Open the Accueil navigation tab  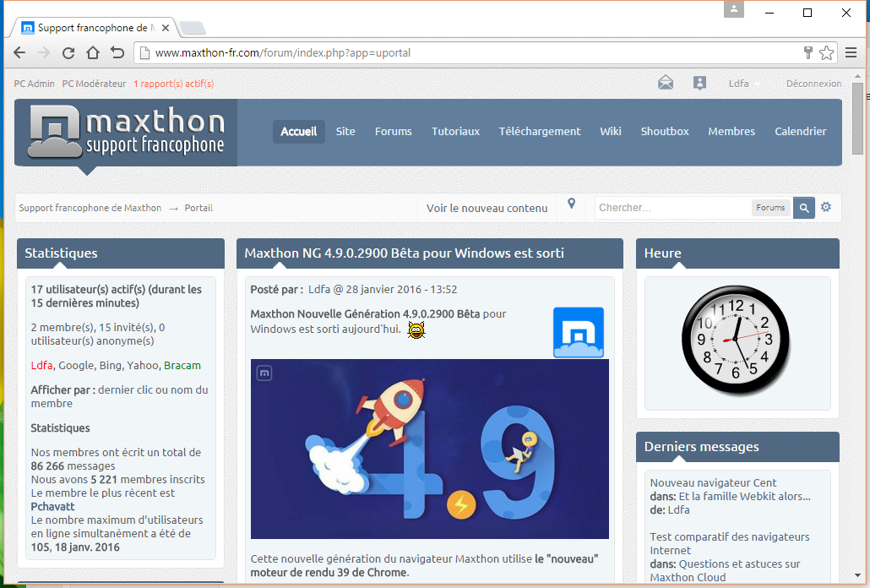click(x=298, y=132)
